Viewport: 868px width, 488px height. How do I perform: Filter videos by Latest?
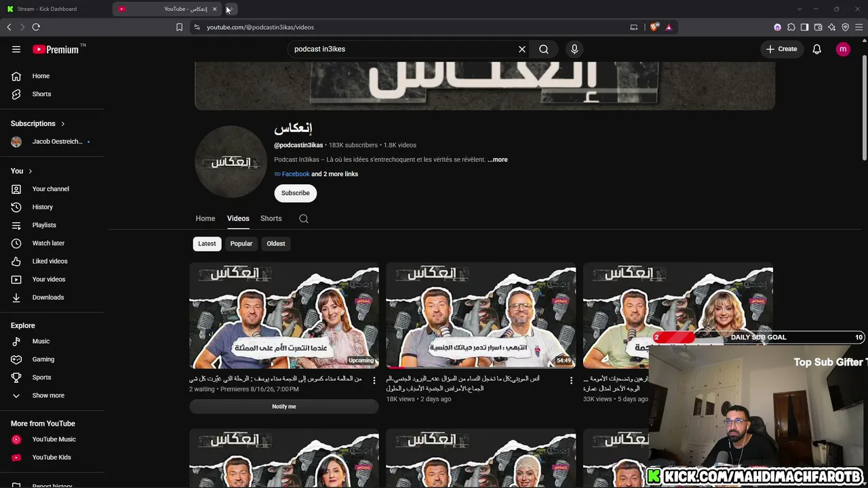point(207,243)
